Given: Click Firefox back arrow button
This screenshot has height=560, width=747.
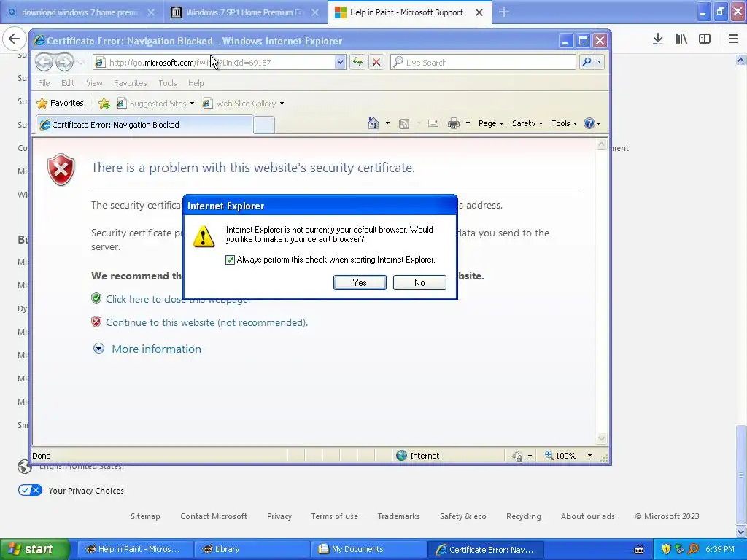Looking at the screenshot, I should 15,39.
